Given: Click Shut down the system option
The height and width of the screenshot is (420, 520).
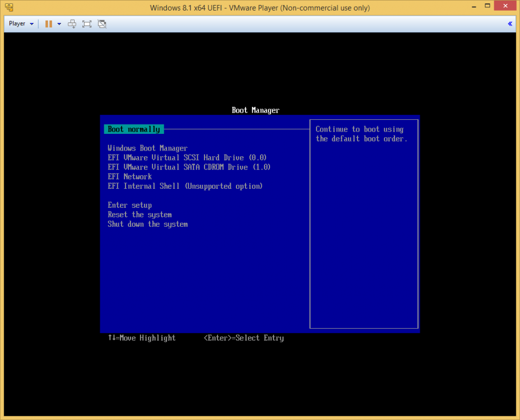Looking at the screenshot, I should pos(147,224).
